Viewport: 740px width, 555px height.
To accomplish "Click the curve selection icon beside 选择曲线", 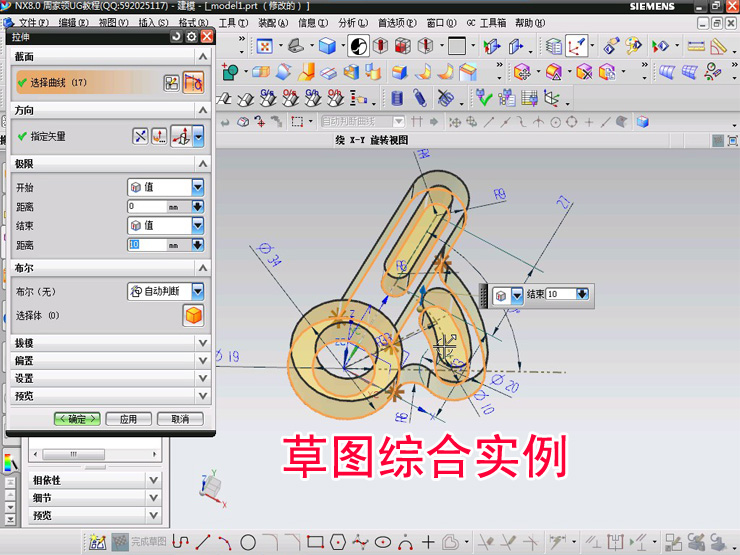I will tap(193, 82).
